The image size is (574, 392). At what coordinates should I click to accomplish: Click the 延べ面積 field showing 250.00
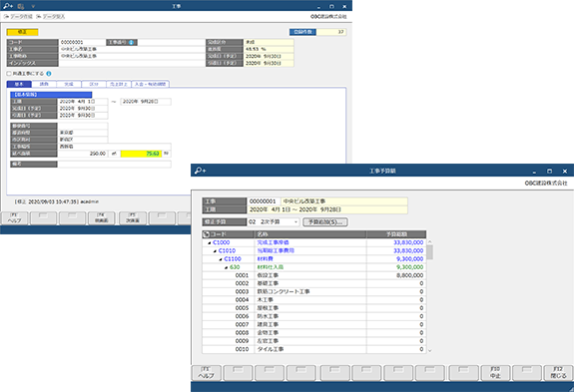click(x=83, y=154)
